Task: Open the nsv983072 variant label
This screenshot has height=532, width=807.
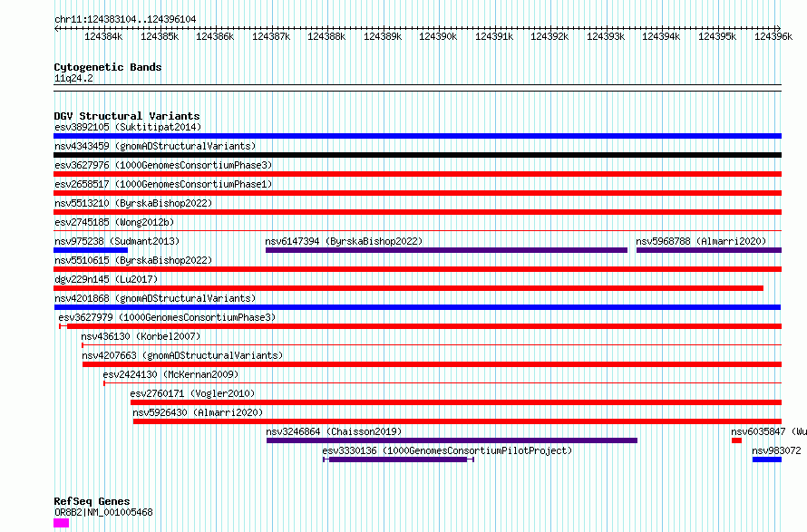Action: pos(777,450)
